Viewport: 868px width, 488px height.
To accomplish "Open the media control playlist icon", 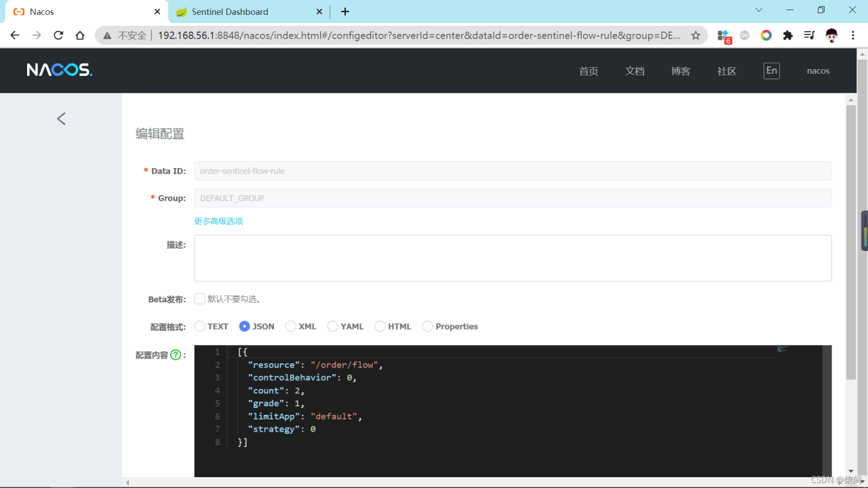I will coord(809,35).
